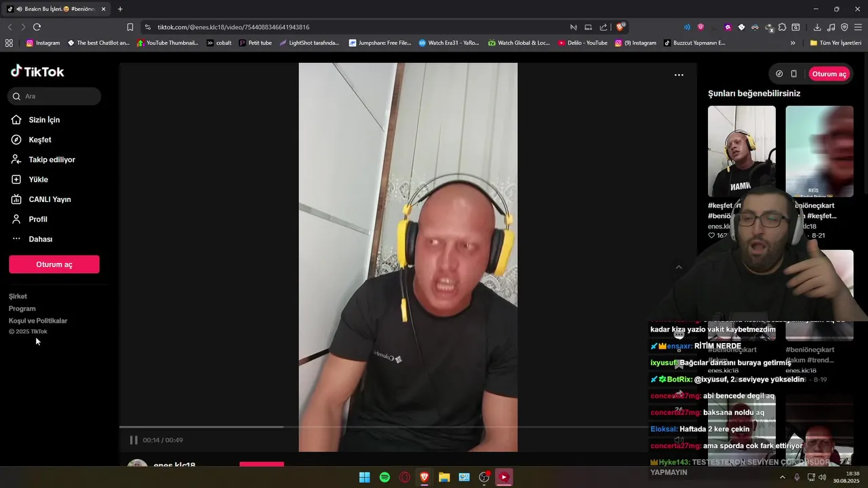Click the share icon in address bar
868x488 pixels.
pyautogui.click(x=604, y=27)
